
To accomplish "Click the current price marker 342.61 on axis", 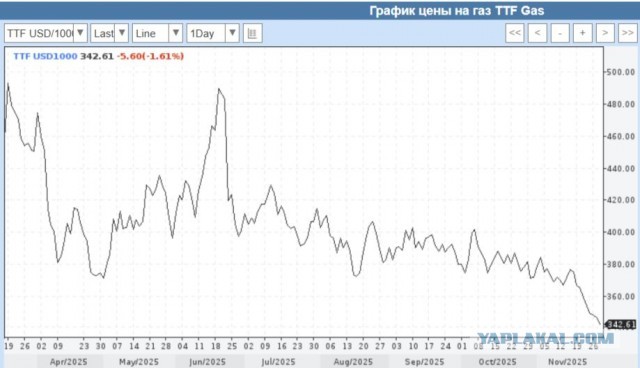I will pos(621,324).
